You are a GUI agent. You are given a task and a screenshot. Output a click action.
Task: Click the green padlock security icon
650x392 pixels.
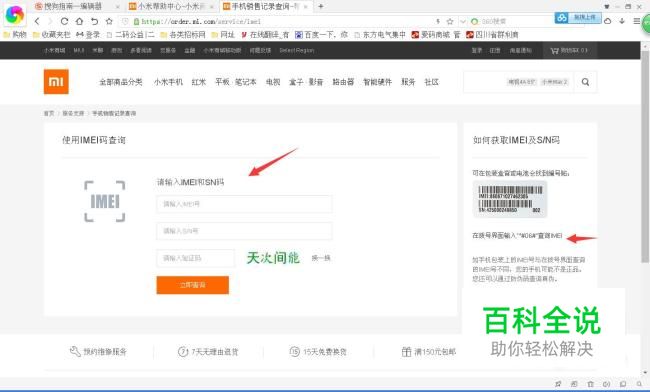(x=136, y=22)
